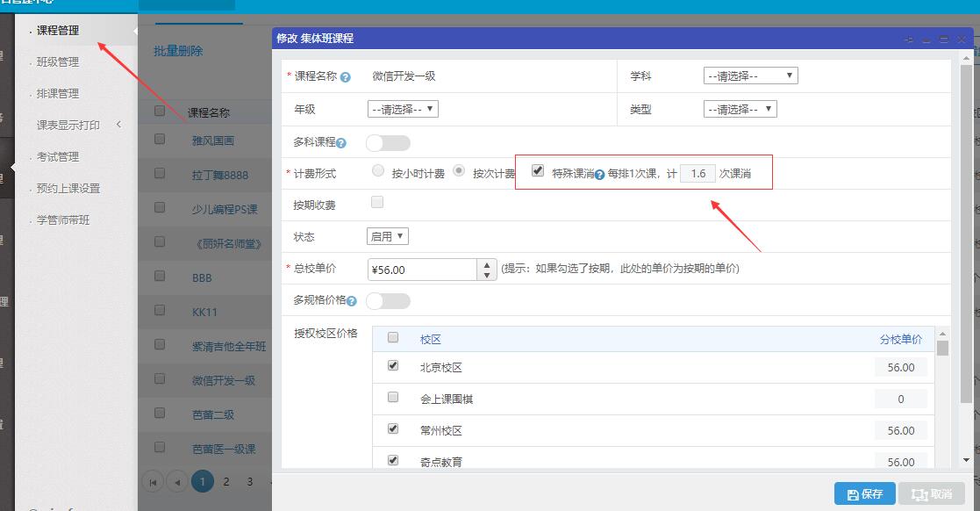Select 按小时计费 radio button
Screen dimensions: 980x511
click(x=378, y=170)
